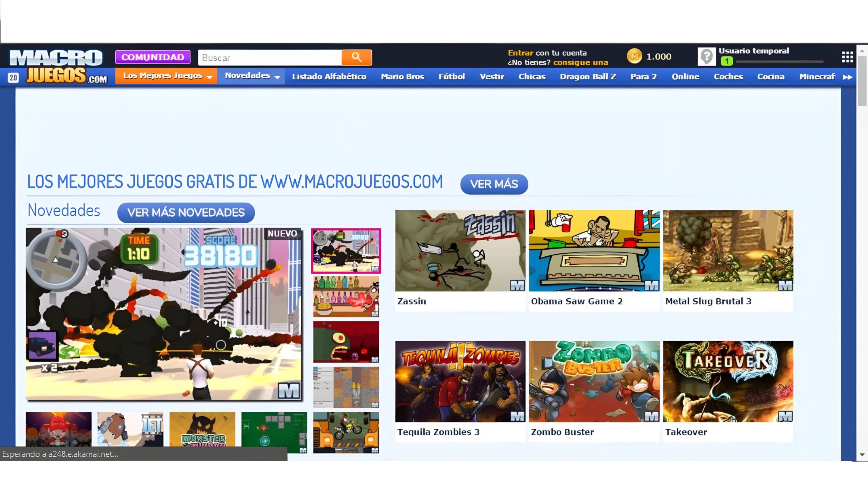Click the page scrollbar thumb
Viewport: 868px width, 488px height.
[x=862, y=81]
